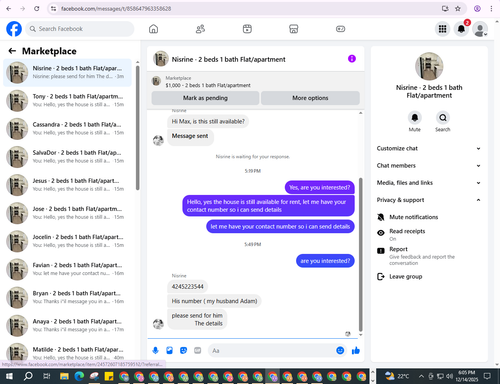Click the purple conversation info icon
The height and width of the screenshot is (384, 500).
(x=352, y=59)
